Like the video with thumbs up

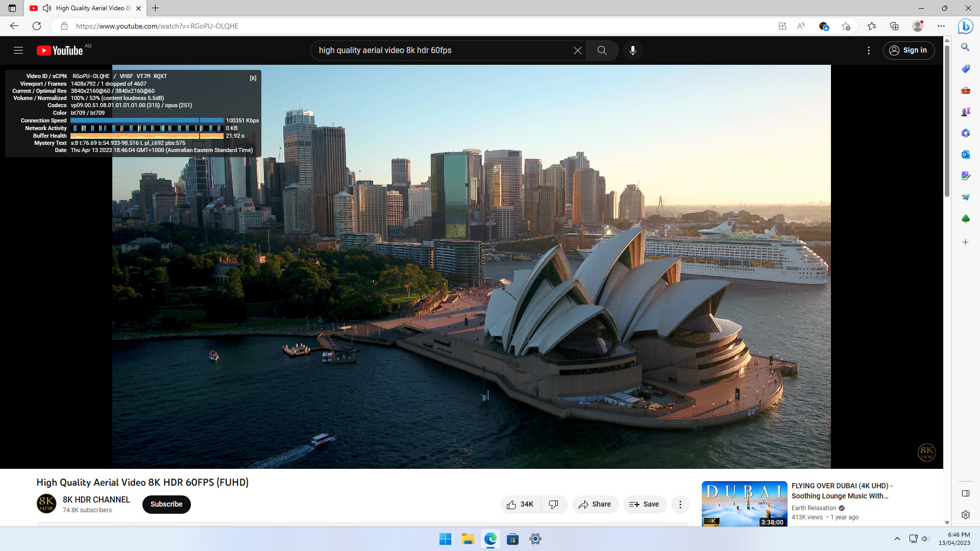click(520, 505)
